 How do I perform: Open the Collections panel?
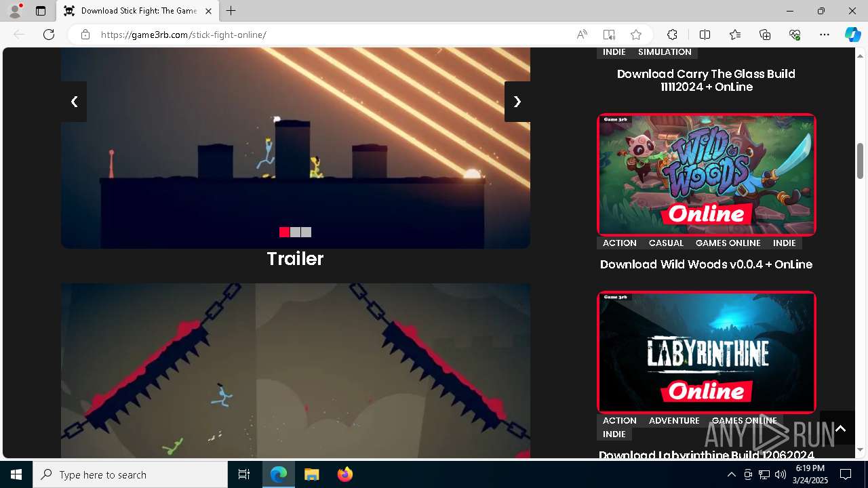pyautogui.click(x=765, y=35)
